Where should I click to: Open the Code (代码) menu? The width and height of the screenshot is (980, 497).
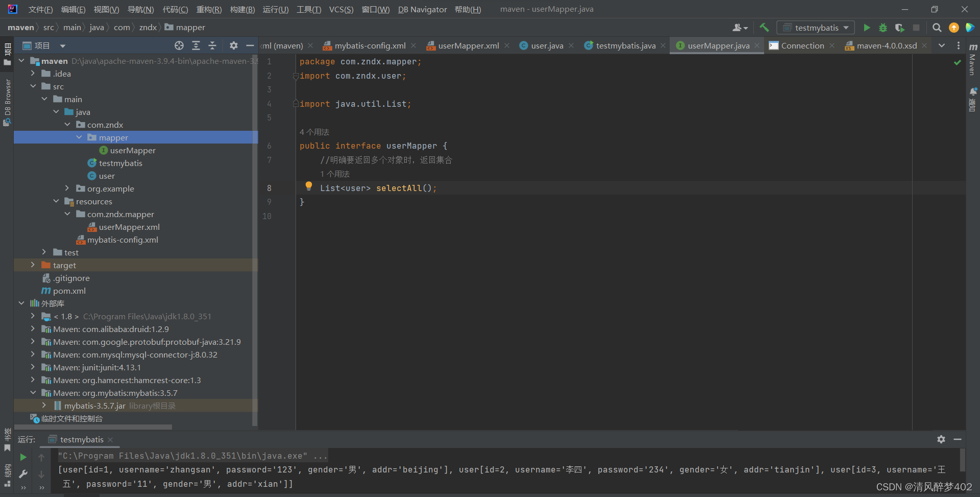(175, 9)
